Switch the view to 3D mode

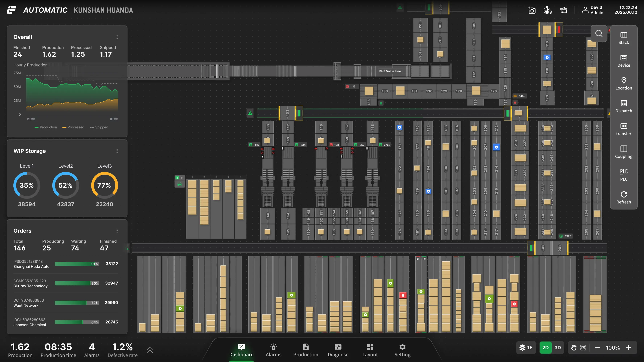point(557,348)
